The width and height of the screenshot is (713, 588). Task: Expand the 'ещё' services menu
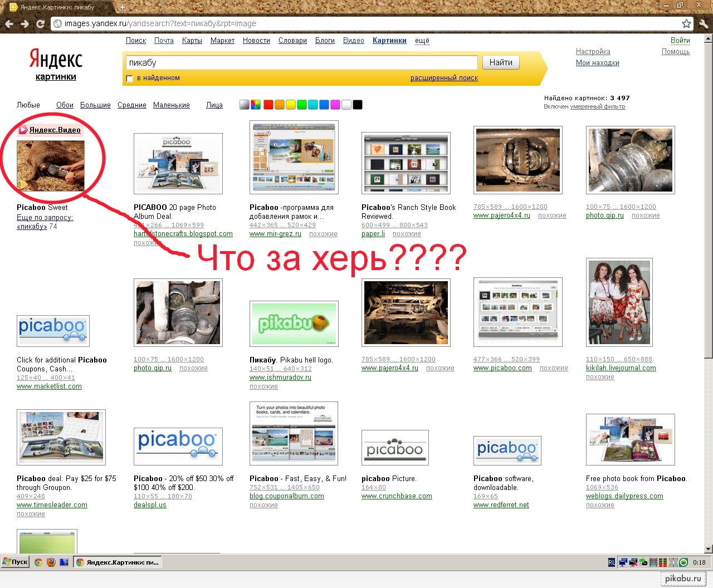[x=422, y=41]
